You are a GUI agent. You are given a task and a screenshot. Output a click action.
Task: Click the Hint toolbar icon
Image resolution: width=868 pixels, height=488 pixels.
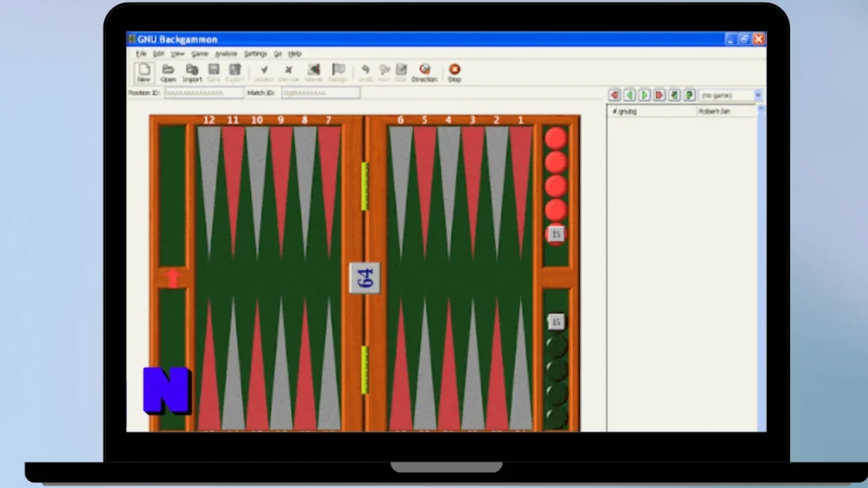pyautogui.click(x=384, y=73)
